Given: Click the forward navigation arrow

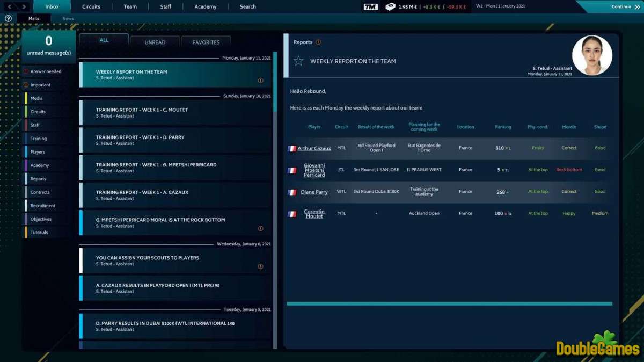Looking at the screenshot, I should [x=23, y=6].
